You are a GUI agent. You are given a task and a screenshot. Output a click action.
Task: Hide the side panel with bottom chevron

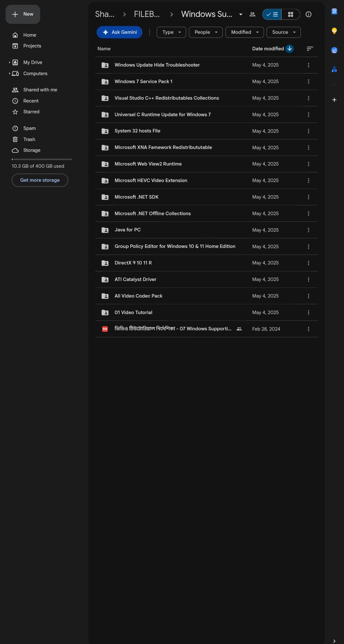coord(334,641)
